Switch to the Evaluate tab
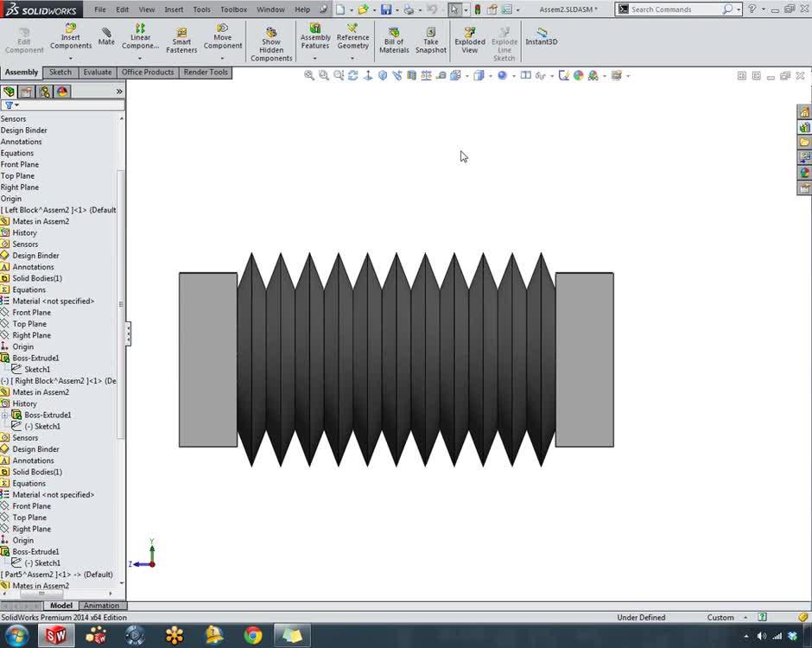This screenshot has width=812, height=648. 98,72
